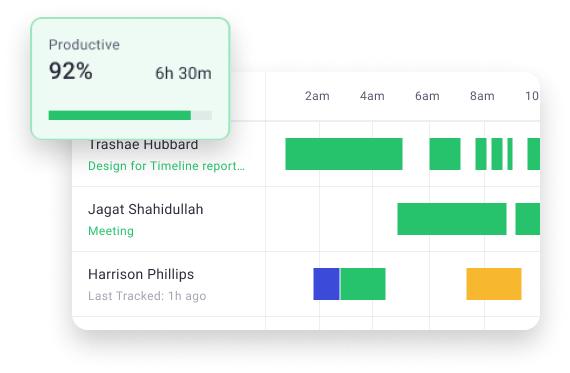Click Harrison's orange activity block

(x=494, y=284)
